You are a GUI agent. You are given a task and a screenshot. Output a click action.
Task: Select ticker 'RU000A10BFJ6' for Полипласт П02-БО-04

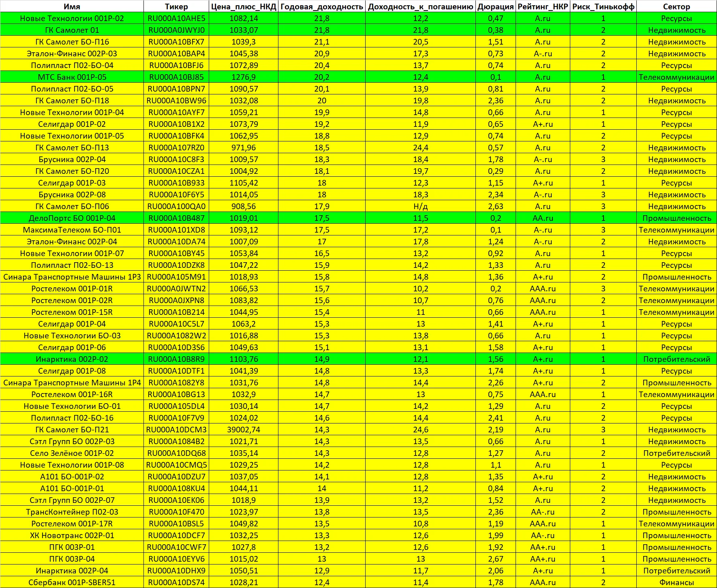(x=177, y=65)
